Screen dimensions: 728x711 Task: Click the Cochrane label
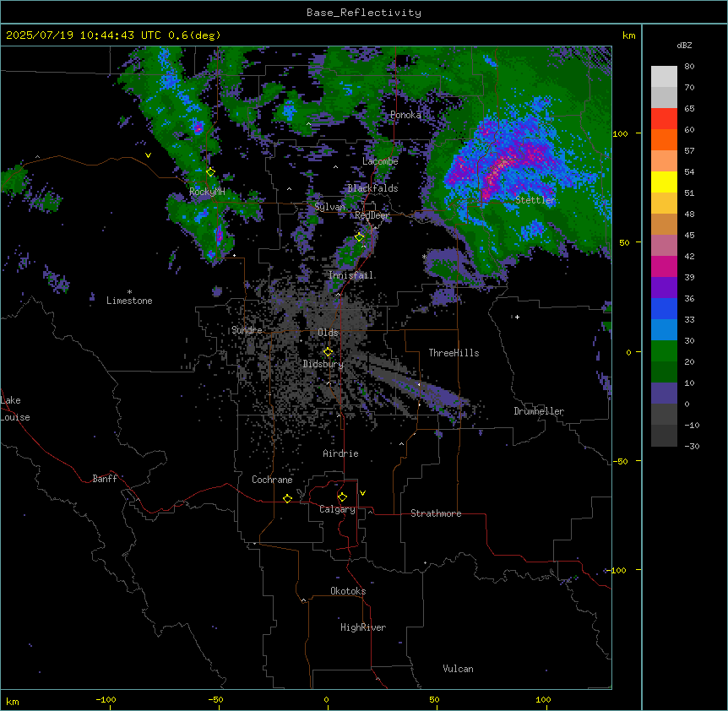click(272, 480)
